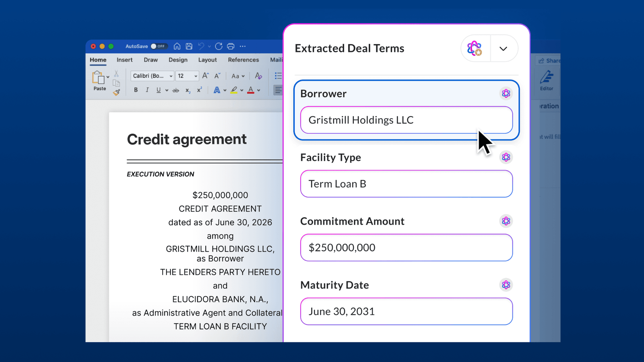Image resolution: width=644 pixels, height=362 pixels.
Task: Cut selection with scissors icon
Action: [116, 74]
